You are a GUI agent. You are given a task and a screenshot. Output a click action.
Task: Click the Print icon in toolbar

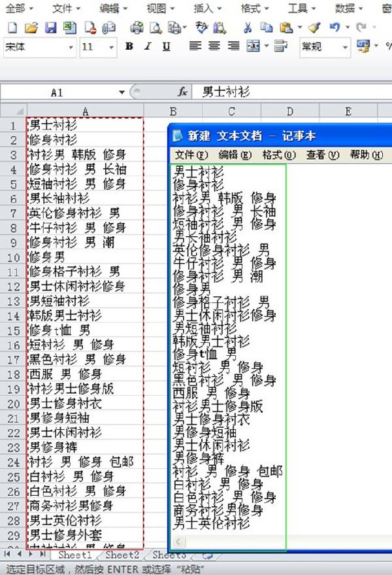tap(137, 27)
